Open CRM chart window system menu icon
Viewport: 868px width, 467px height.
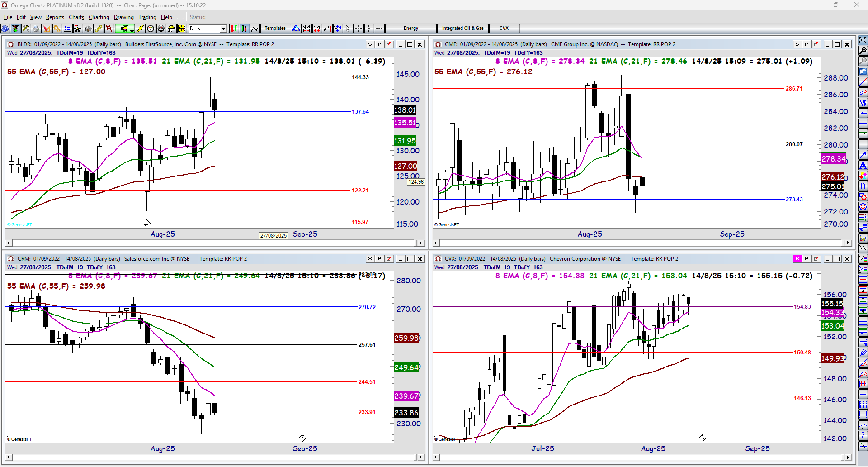coord(10,259)
